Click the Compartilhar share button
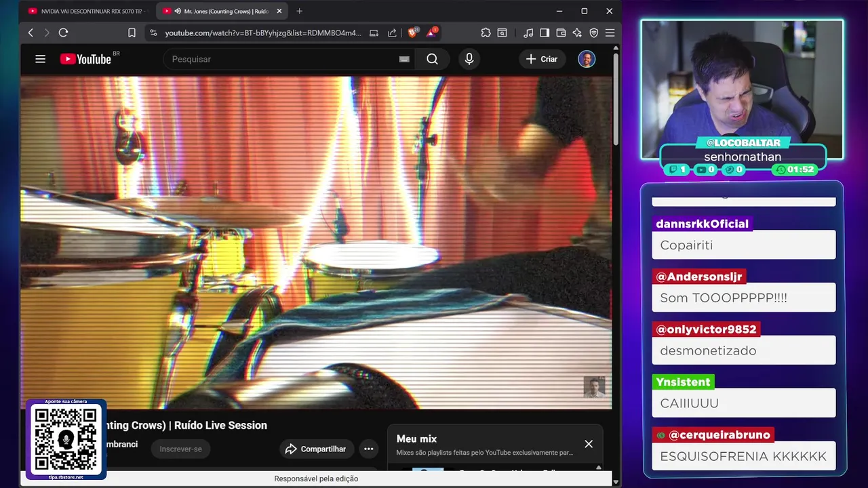Image resolution: width=868 pixels, height=488 pixels. 316,449
